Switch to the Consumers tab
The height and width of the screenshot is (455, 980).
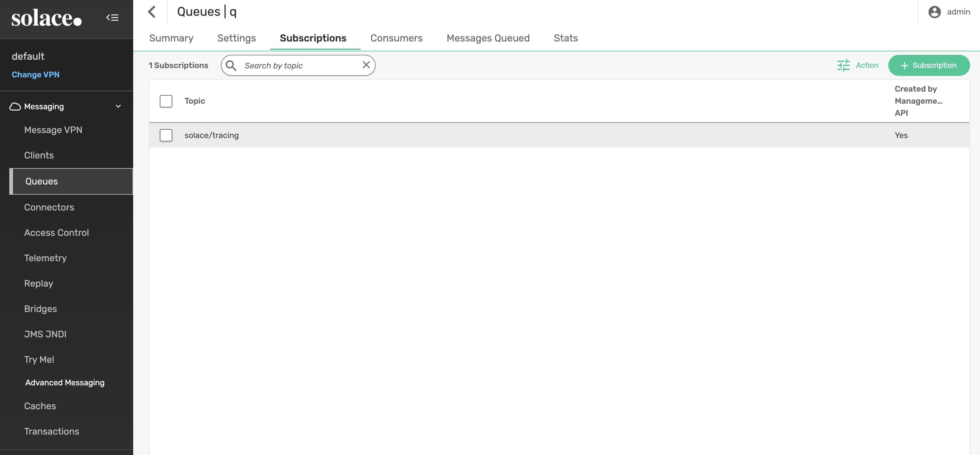coord(396,38)
